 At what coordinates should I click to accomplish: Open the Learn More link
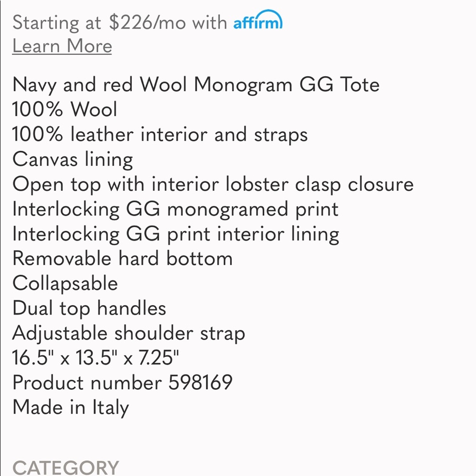point(62,46)
